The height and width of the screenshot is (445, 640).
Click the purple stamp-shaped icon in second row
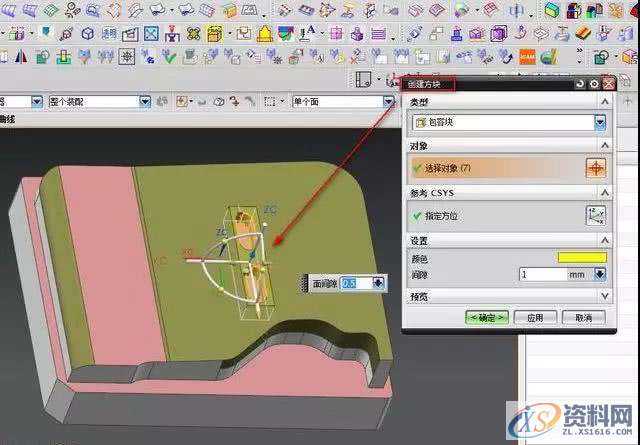(x=357, y=33)
